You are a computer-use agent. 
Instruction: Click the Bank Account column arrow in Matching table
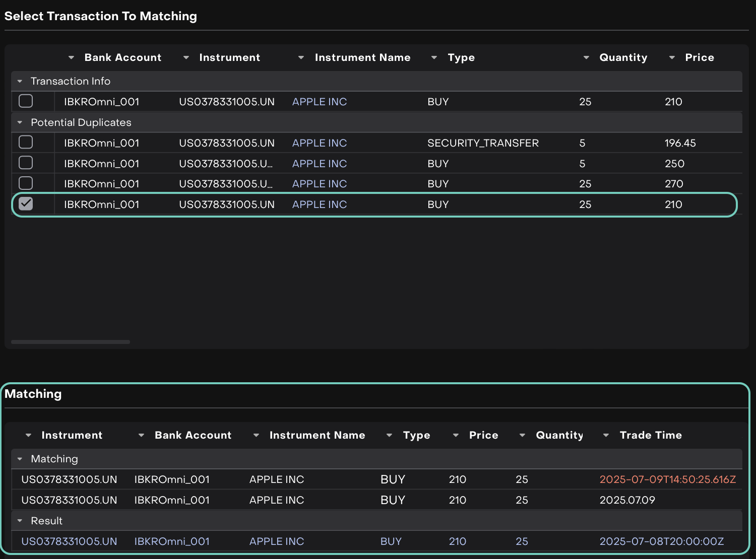coord(141,436)
